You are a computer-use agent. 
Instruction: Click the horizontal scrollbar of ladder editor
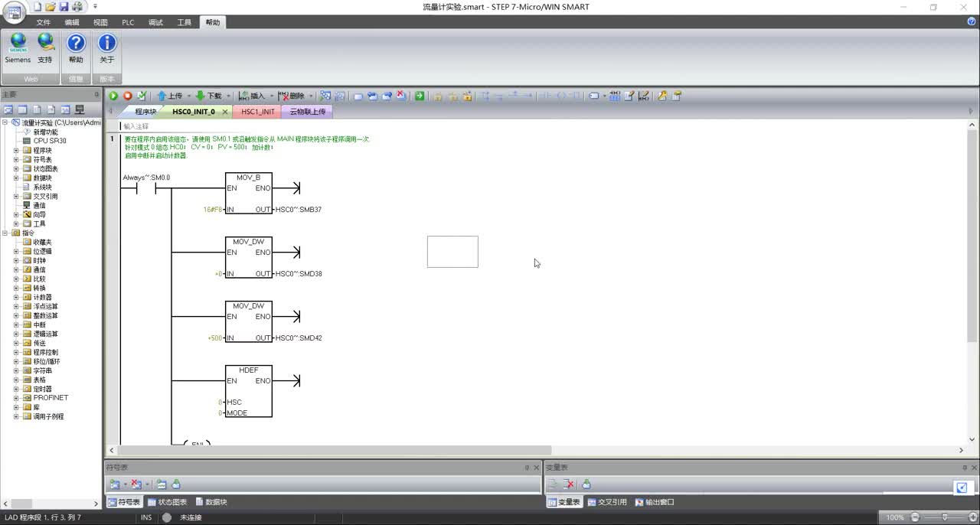tap(333, 450)
